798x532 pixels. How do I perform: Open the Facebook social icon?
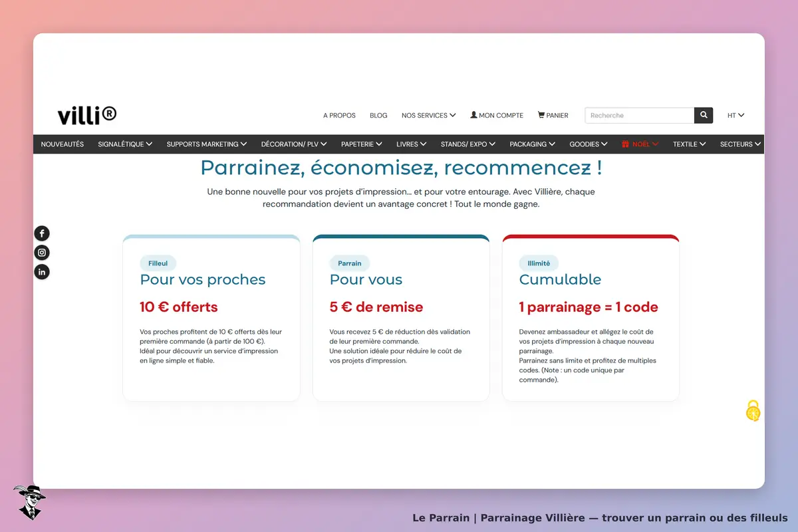[x=42, y=233]
